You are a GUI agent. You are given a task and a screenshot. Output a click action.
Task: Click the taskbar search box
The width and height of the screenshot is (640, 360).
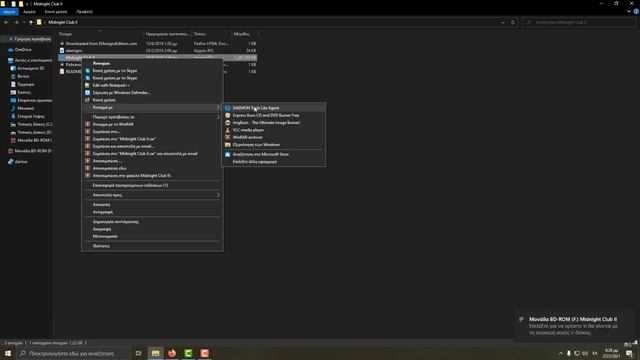73,353
